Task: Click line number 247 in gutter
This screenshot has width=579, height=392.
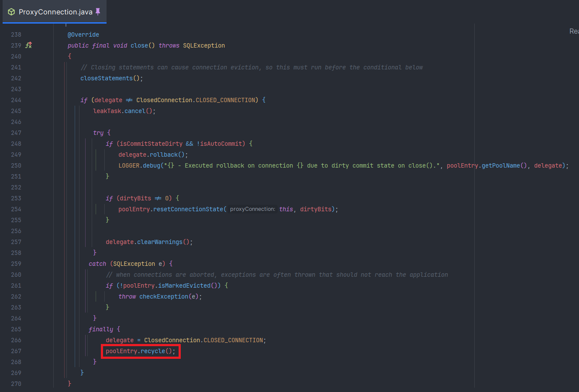Action: (16, 133)
